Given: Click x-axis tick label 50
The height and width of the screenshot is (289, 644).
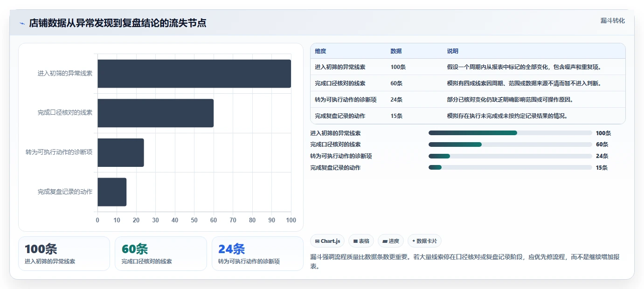Looking at the screenshot, I should click(194, 220).
